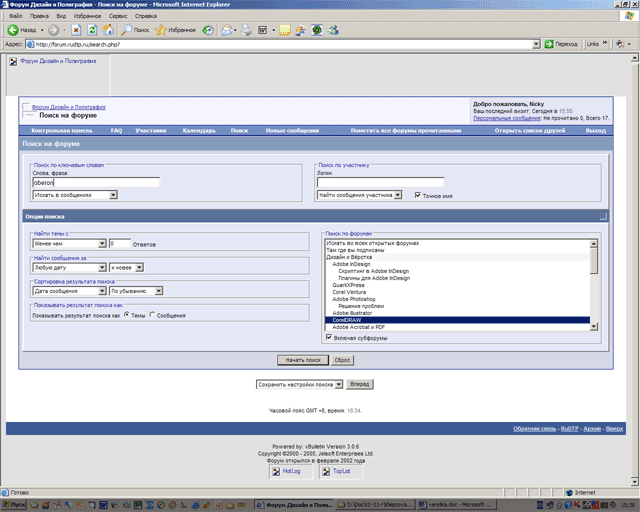The width and height of the screenshot is (640, 512).
Task: Click the Пуск Start button
Action: coord(13,505)
